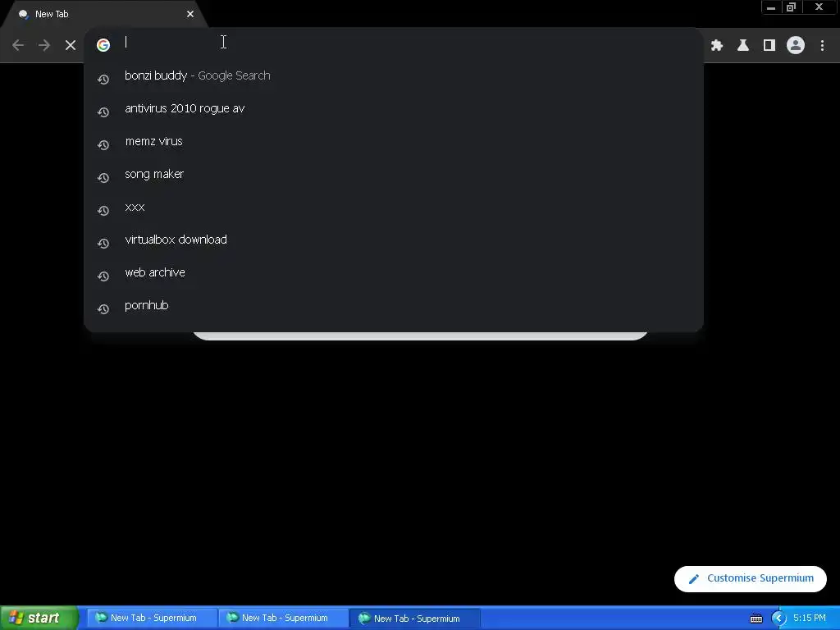
Task: Switch to third New Tab - Supermium taskbar item
Action: (x=415, y=619)
